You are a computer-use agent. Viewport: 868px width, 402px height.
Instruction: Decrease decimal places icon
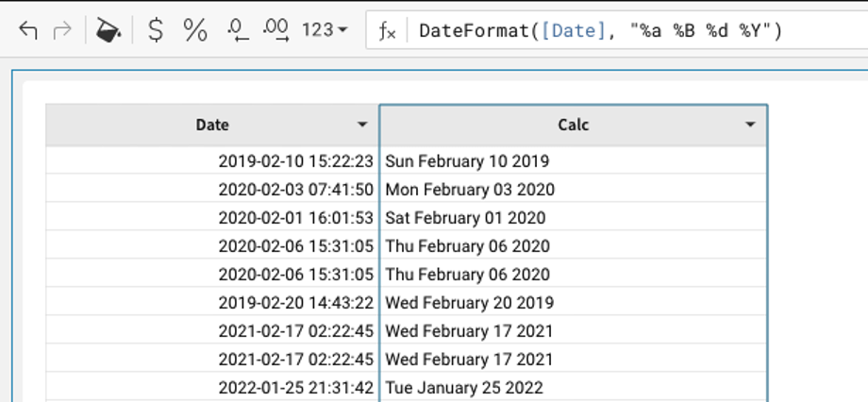pyautogui.click(x=237, y=31)
